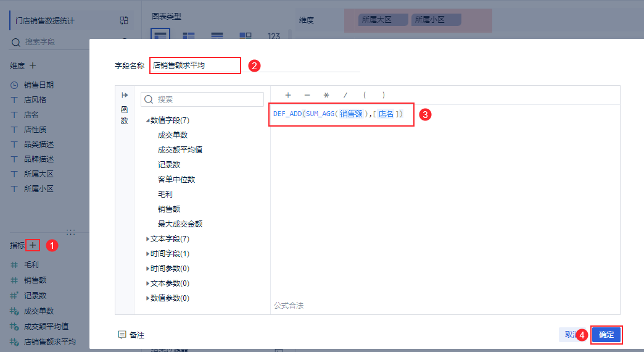Image resolution: width=644 pixels, height=352 pixels.
Task: Select 店名 dimension in sidebar
Action: pyautogui.click(x=31, y=115)
